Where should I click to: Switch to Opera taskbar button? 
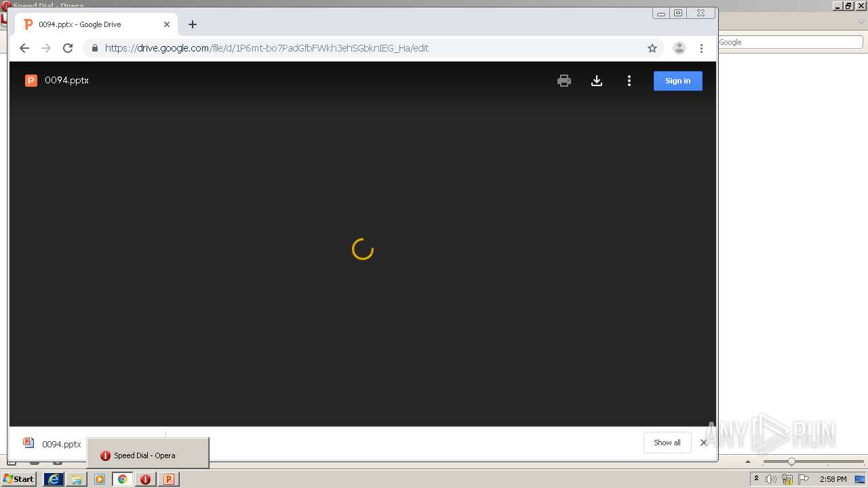tap(146, 479)
